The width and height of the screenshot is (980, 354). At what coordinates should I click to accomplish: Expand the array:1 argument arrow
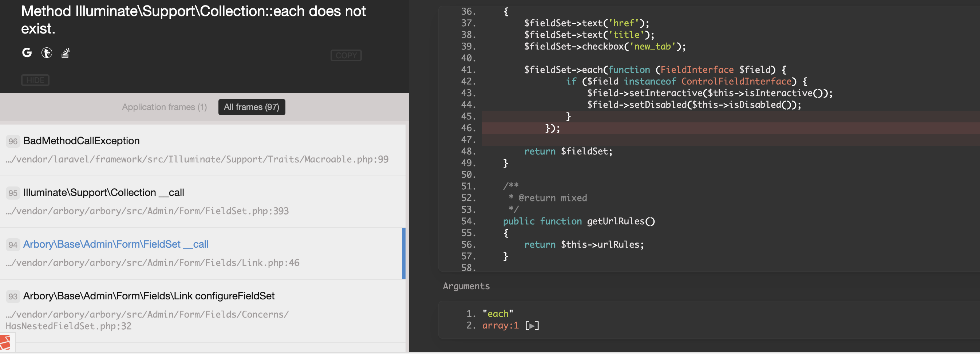pos(532,326)
